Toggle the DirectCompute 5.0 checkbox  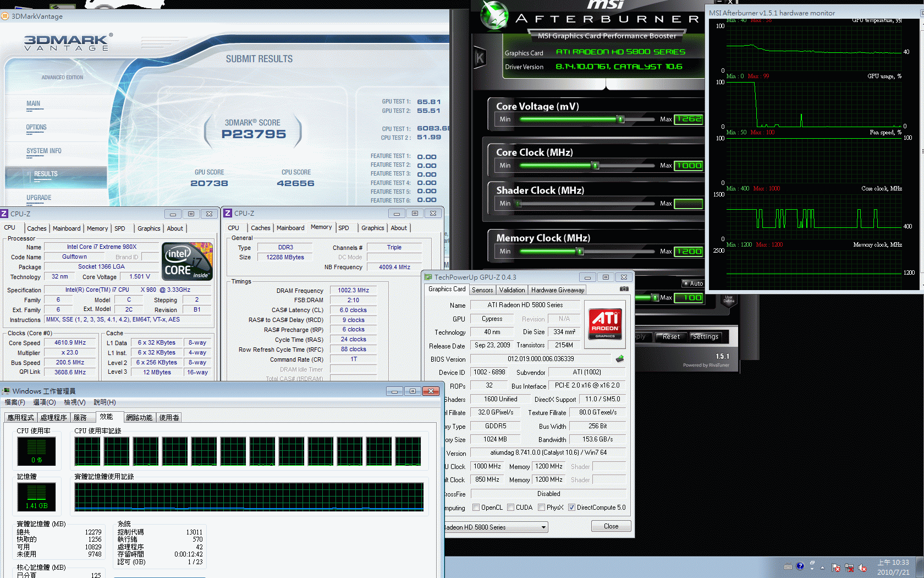(x=572, y=508)
